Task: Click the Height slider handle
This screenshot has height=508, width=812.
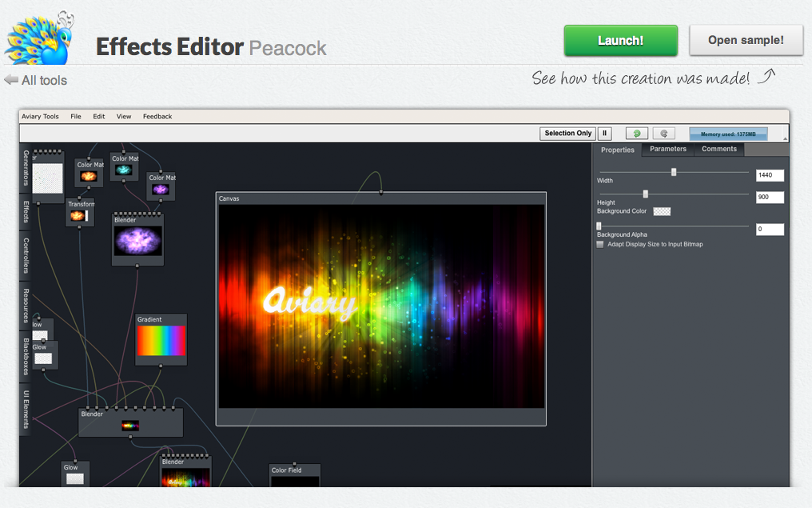Action: click(x=645, y=194)
